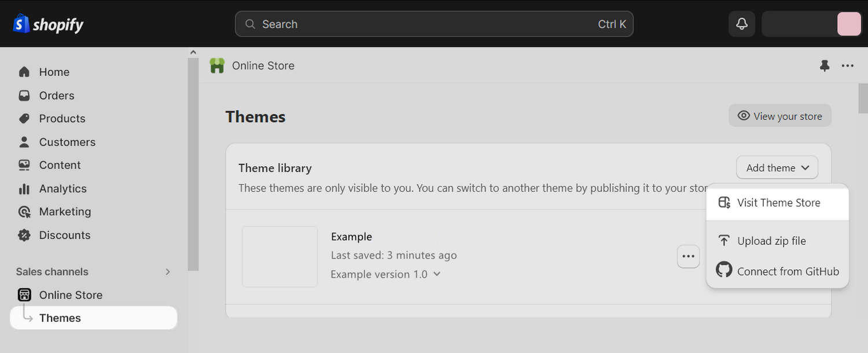Click the pink account avatar
This screenshot has width=868, height=353.
coord(849,24)
